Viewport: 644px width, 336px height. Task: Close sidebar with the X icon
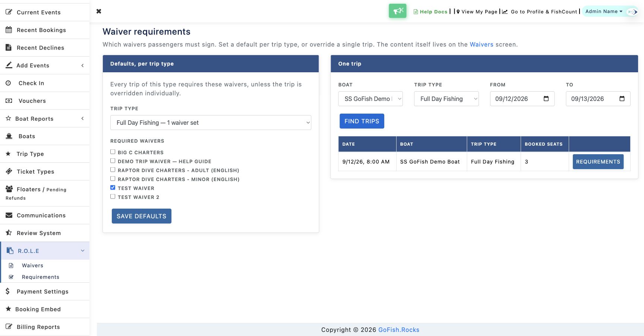pos(99,11)
